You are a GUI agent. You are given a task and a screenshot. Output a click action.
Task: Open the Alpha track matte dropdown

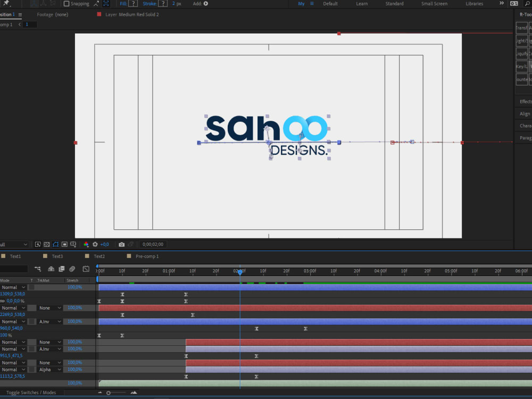[45, 369]
